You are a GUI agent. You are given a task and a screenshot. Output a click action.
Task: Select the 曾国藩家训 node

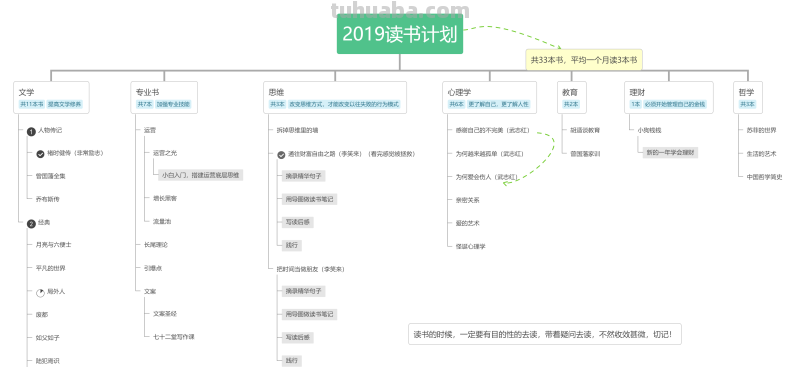point(585,154)
